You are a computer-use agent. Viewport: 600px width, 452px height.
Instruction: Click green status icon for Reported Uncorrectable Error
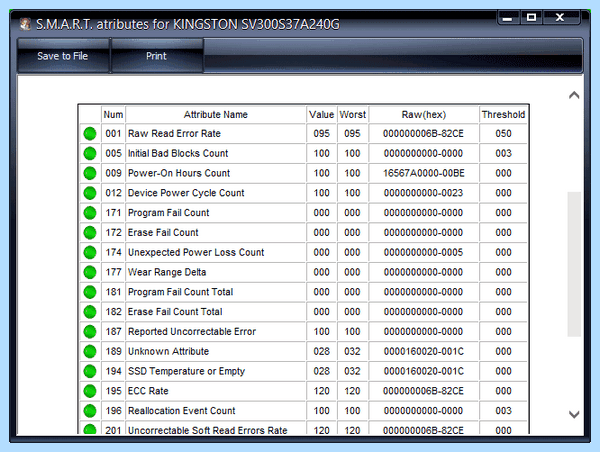coord(90,331)
